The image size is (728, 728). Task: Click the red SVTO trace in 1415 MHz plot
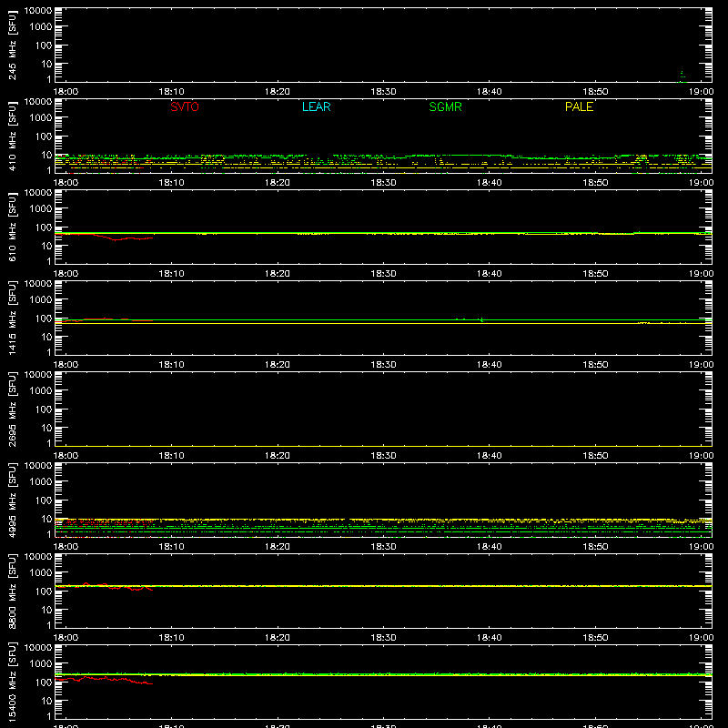[105, 320]
